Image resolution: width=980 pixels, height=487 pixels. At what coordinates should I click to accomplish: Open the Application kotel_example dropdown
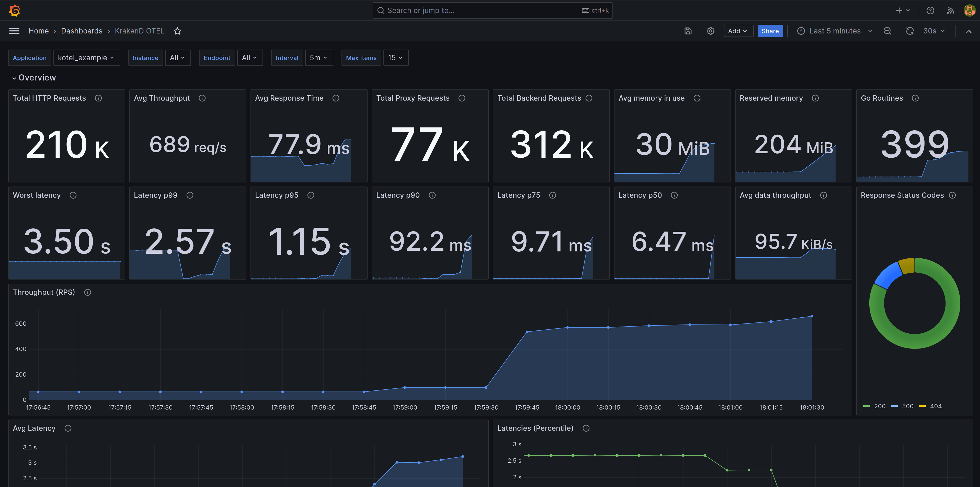86,58
